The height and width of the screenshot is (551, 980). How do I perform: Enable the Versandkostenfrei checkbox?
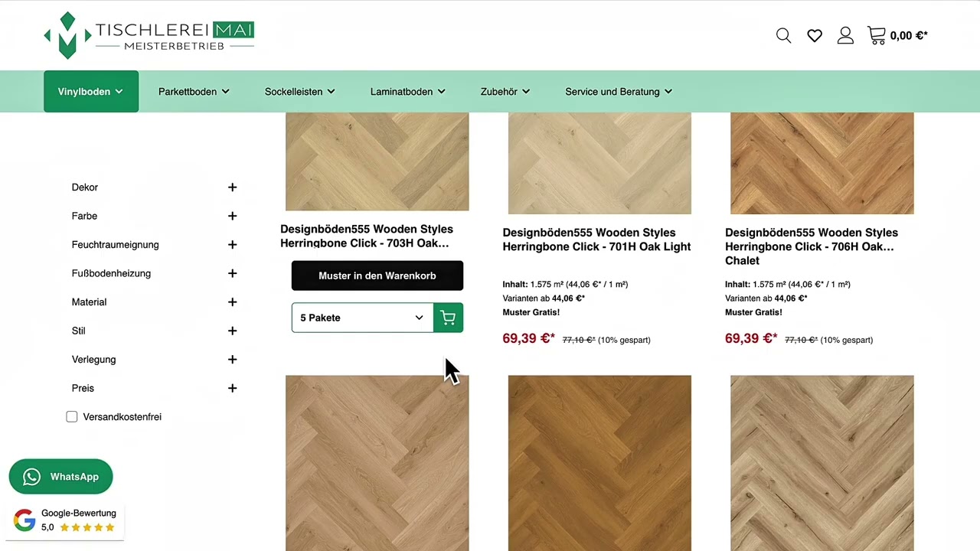(72, 417)
